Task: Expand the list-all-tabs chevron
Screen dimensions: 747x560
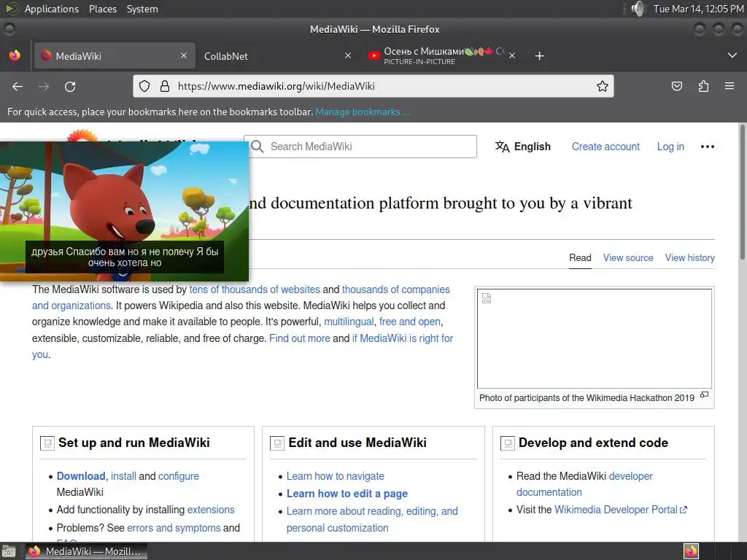Action: [x=732, y=55]
